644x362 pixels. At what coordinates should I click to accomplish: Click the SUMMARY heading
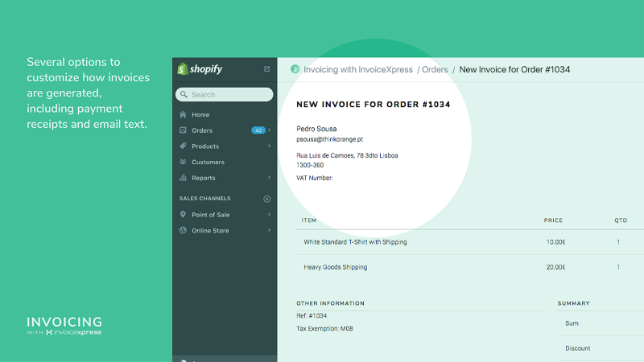coord(573,303)
